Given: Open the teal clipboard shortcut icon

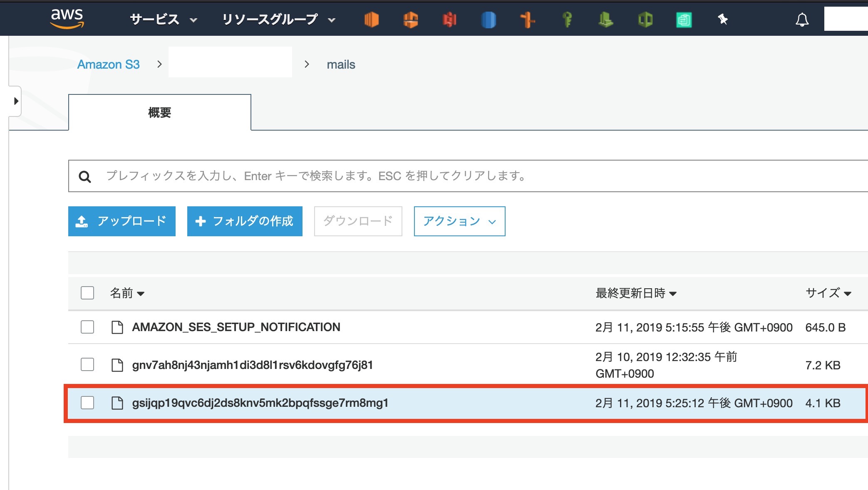Looking at the screenshot, I should pos(684,20).
